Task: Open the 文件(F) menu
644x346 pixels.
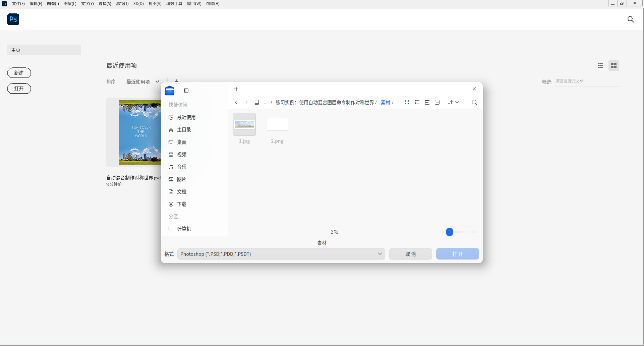Action: point(18,4)
